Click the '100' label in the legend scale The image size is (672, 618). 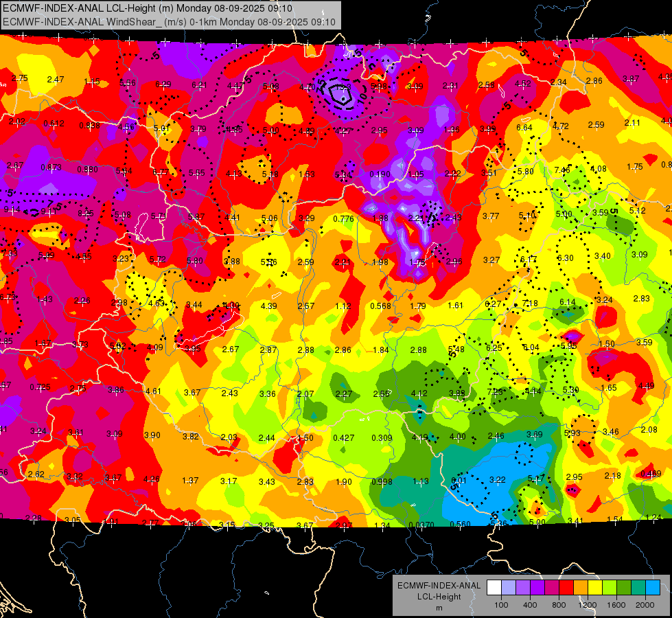(501, 605)
